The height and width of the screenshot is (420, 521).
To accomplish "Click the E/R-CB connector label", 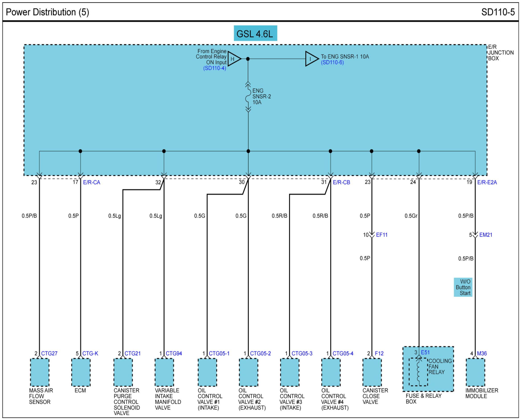I will pos(341,183).
